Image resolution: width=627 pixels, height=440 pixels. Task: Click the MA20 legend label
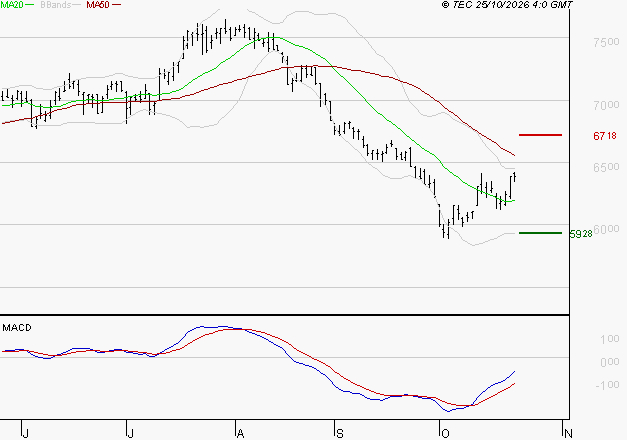12,5
